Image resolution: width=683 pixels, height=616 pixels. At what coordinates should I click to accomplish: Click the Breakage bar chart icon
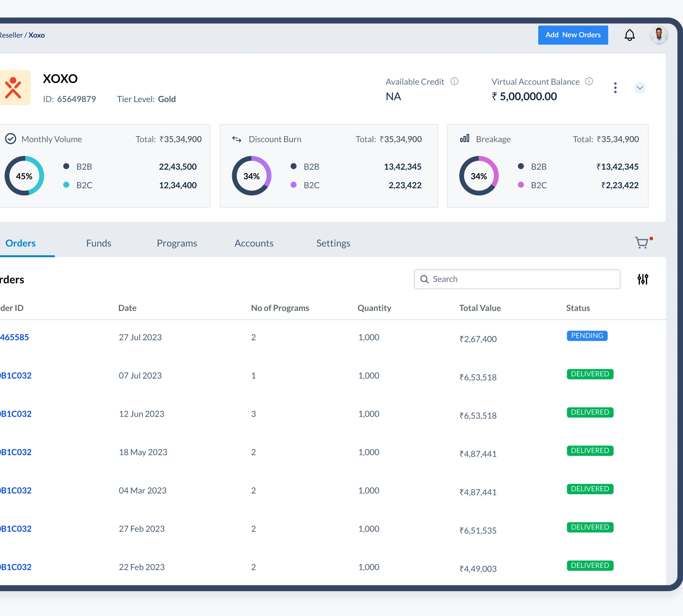tap(464, 139)
